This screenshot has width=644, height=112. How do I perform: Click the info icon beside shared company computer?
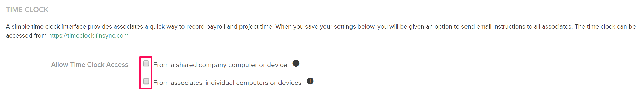(296, 63)
